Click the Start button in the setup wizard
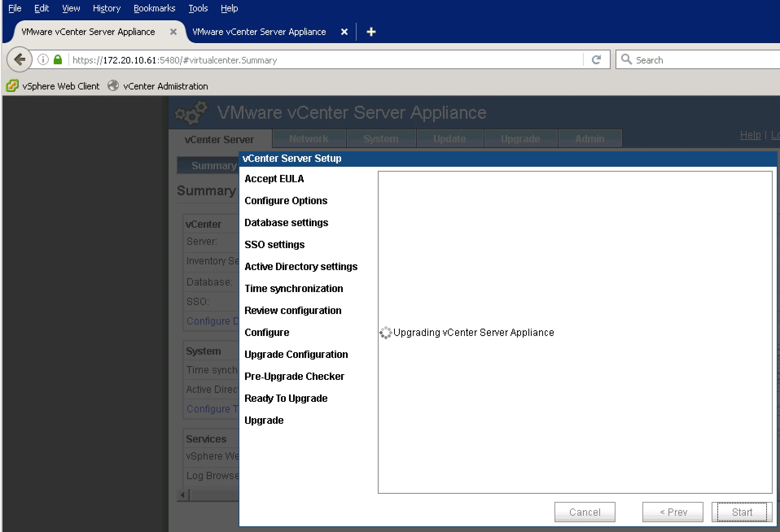 742,512
